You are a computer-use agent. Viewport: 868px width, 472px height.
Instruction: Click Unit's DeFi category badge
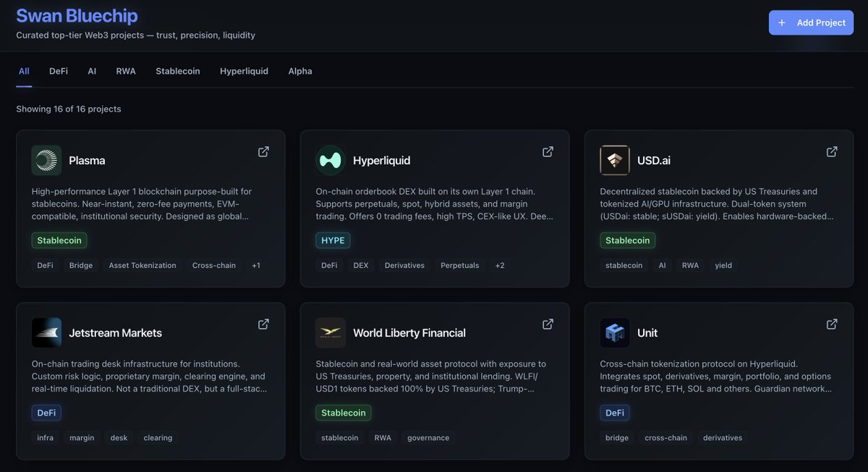[x=615, y=413]
